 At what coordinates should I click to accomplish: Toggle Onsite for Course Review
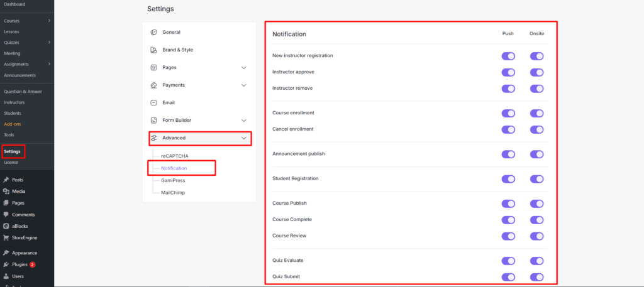point(537,237)
